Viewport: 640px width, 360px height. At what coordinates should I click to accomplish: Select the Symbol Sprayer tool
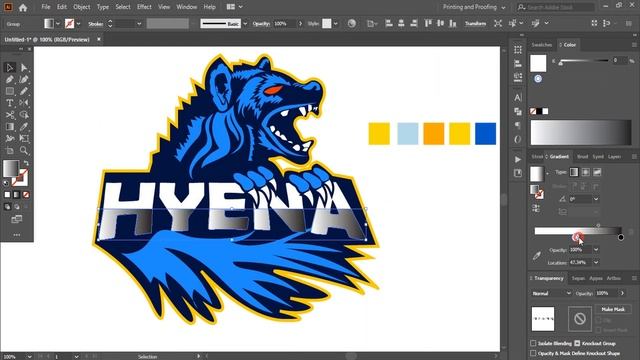(x=10, y=138)
